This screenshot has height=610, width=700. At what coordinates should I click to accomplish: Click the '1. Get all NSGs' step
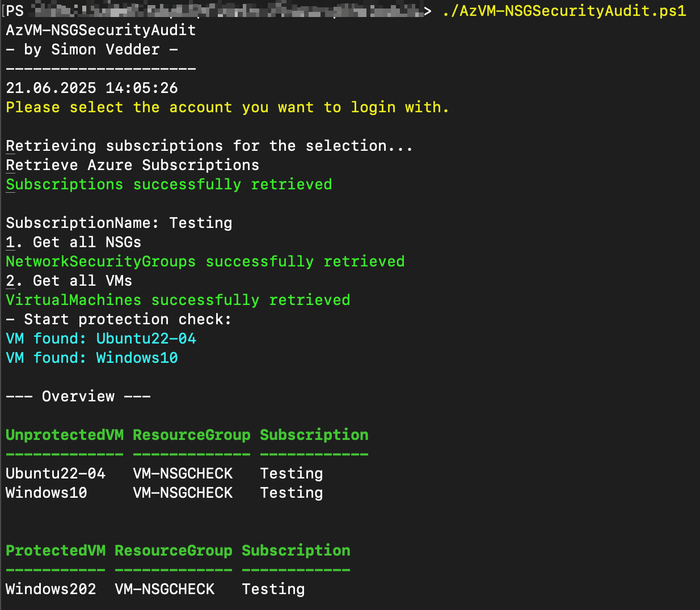coord(74,242)
